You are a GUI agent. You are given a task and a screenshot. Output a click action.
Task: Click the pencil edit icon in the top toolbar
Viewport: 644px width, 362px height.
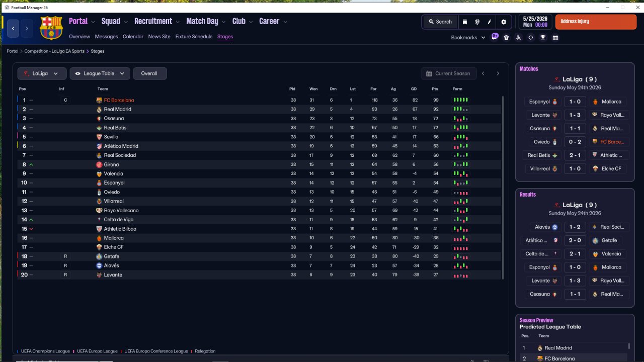coord(490,22)
